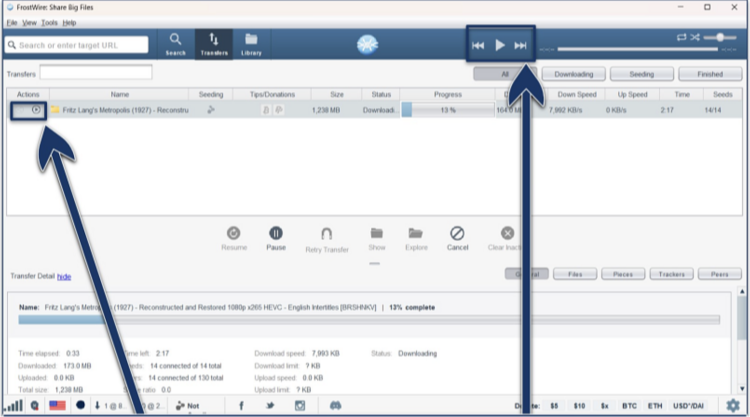
Task: Skip to next track
Action: pyautogui.click(x=520, y=45)
